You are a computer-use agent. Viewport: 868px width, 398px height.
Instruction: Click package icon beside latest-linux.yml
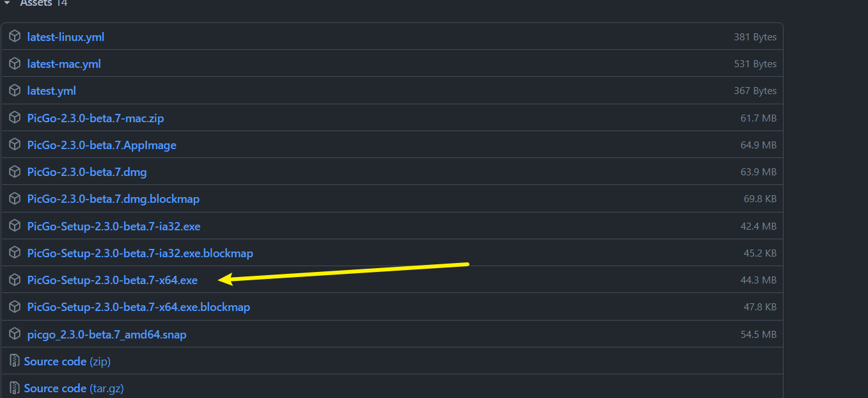pyautogui.click(x=15, y=37)
